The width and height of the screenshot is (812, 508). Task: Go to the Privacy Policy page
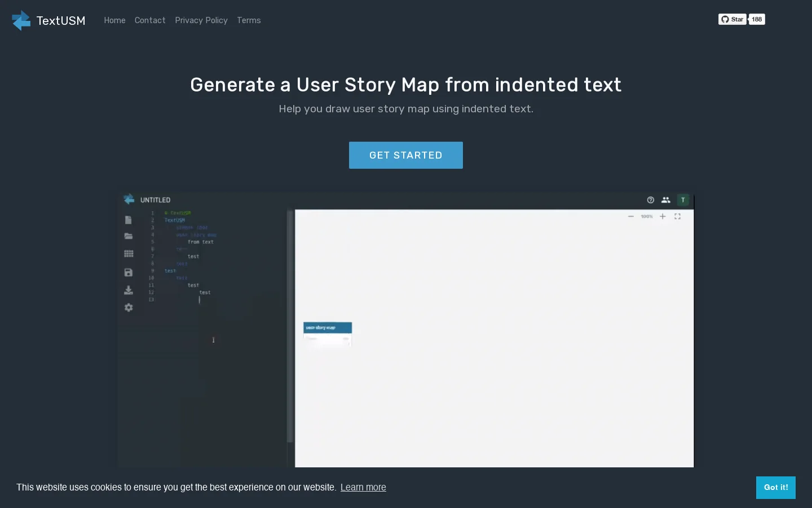[201, 20]
